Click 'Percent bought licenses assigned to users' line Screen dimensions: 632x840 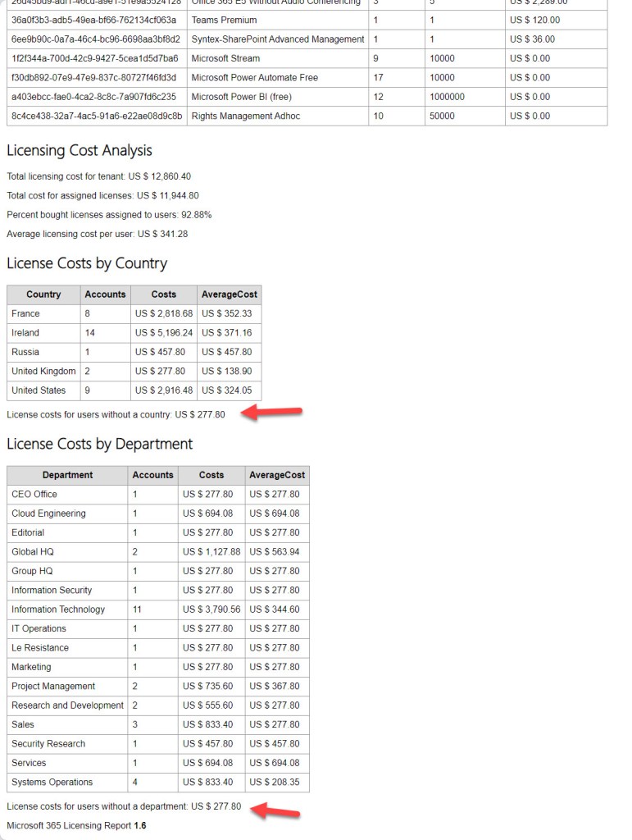[x=109, y=215]
